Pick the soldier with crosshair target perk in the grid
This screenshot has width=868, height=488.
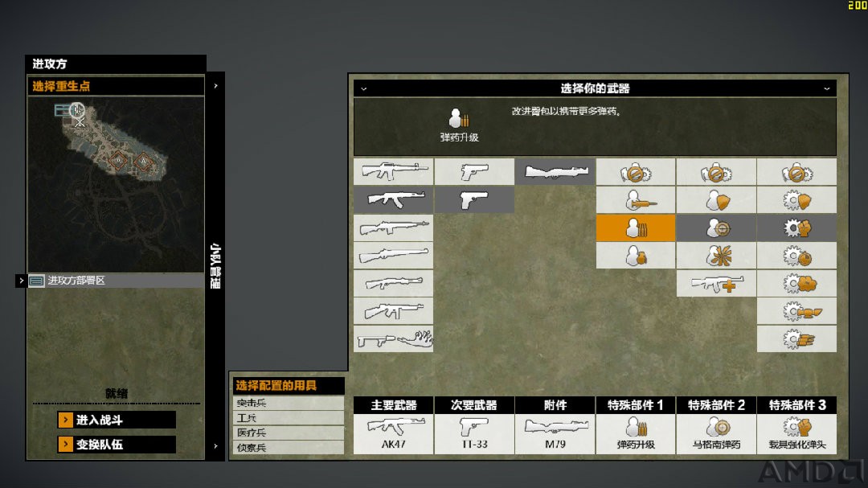coord(716,228)
